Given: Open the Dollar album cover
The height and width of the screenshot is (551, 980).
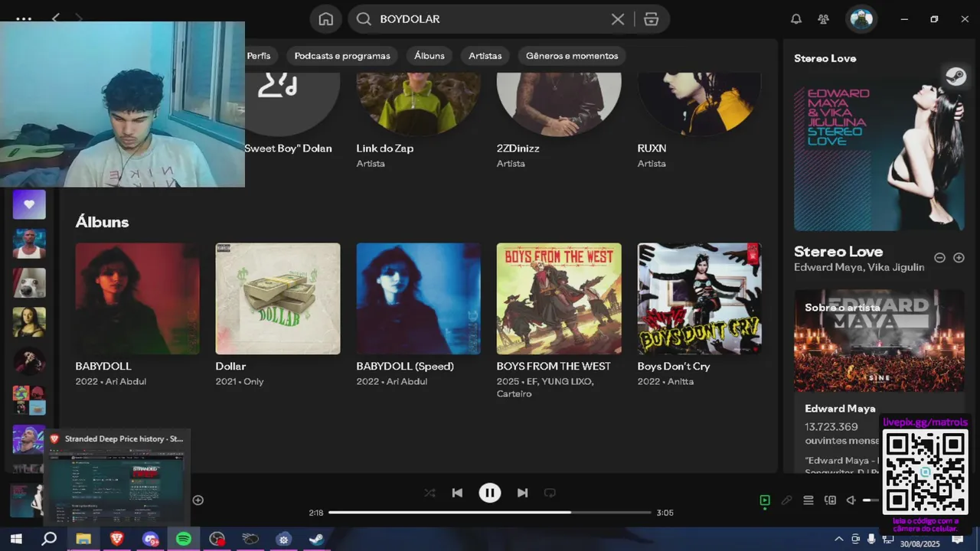Looking at the screenshot, I should tap(278, 298).
